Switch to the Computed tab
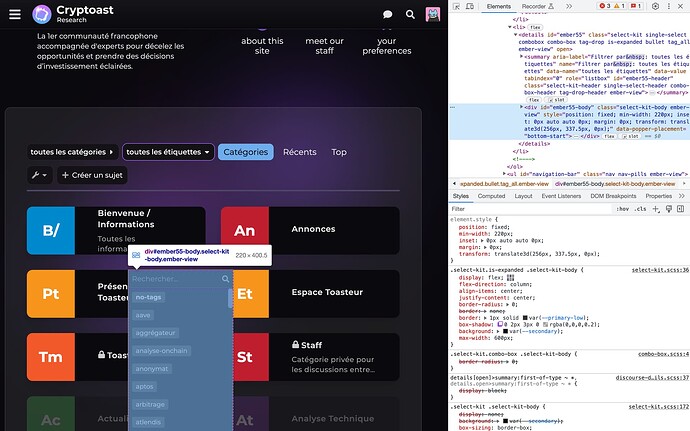 [492, 196]
